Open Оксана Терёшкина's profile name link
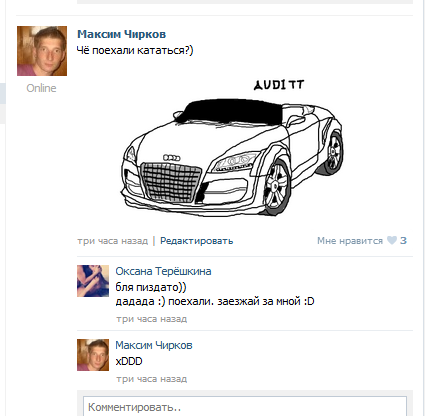This screenshot has width=441, height=416. (163, 271)
